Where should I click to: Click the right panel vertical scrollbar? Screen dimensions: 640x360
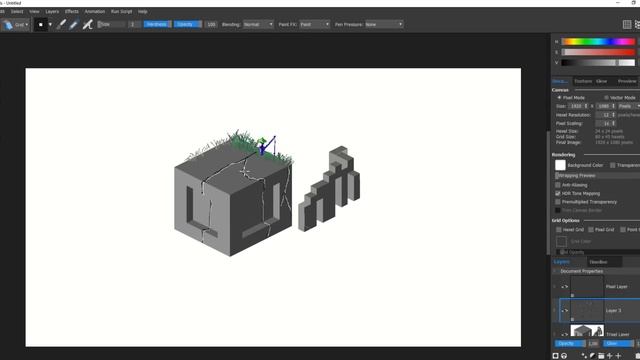click(548, 192)
